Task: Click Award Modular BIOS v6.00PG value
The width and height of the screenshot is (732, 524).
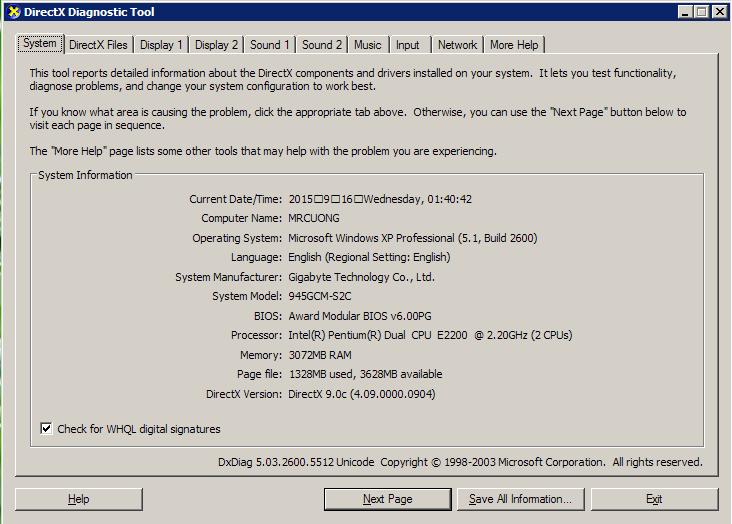Action: point(360,316)
